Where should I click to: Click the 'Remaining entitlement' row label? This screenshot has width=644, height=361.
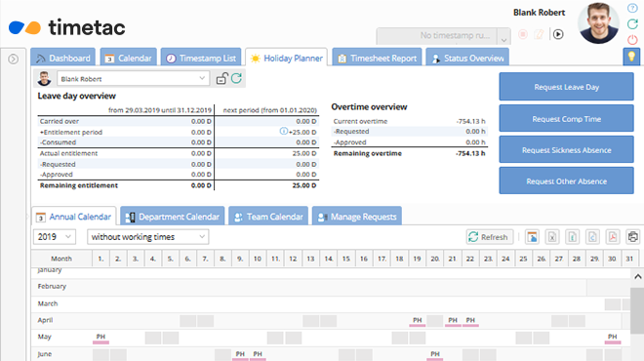click(x=78, y=185)
